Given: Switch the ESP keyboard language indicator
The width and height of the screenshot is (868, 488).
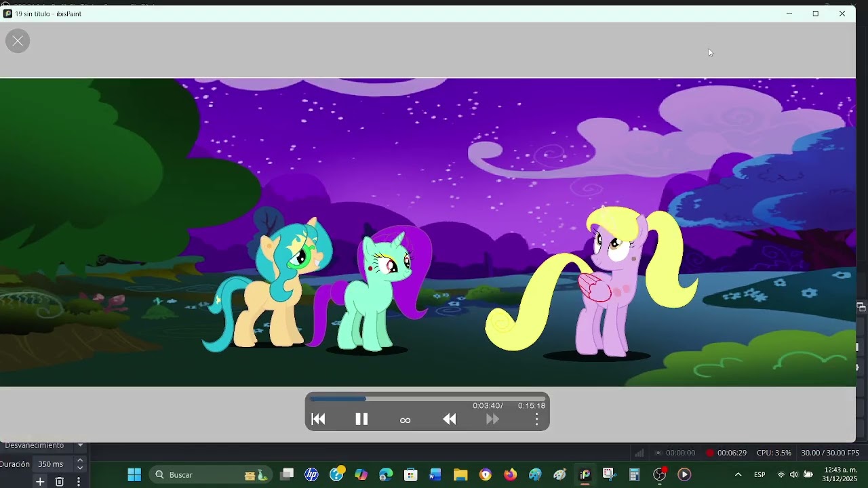Looking at the screenshot, I should (760, 474).
